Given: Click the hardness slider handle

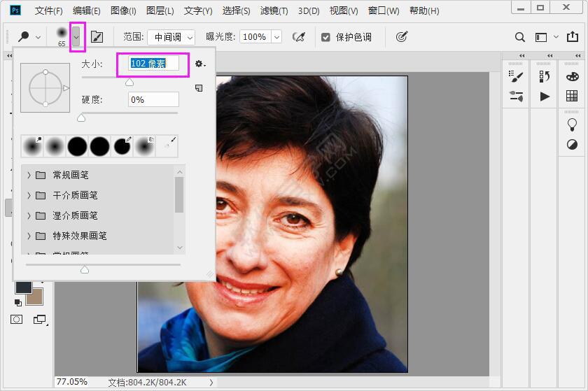Looking at the screenshot, I should tap(81, 118).
